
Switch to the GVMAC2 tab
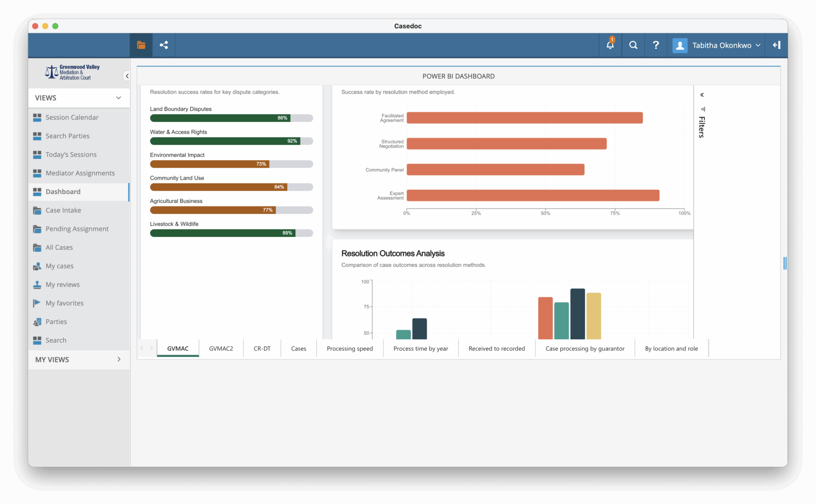[221, 348]
